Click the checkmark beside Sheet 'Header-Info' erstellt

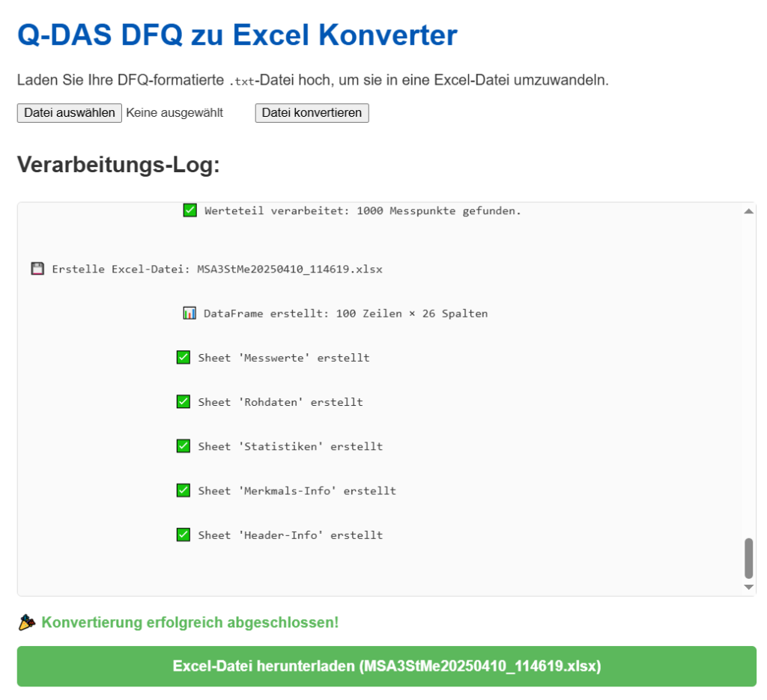(184, 535)
